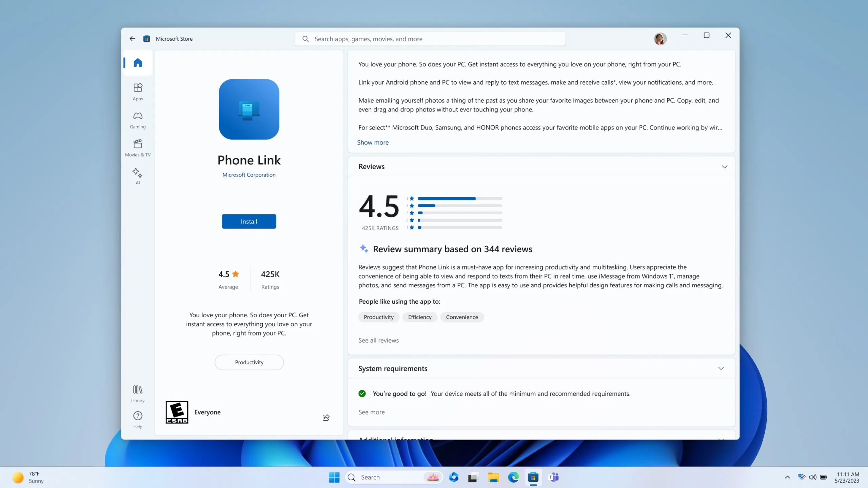Go to Movies & TV section
The image size is (868, 488).
138,148
